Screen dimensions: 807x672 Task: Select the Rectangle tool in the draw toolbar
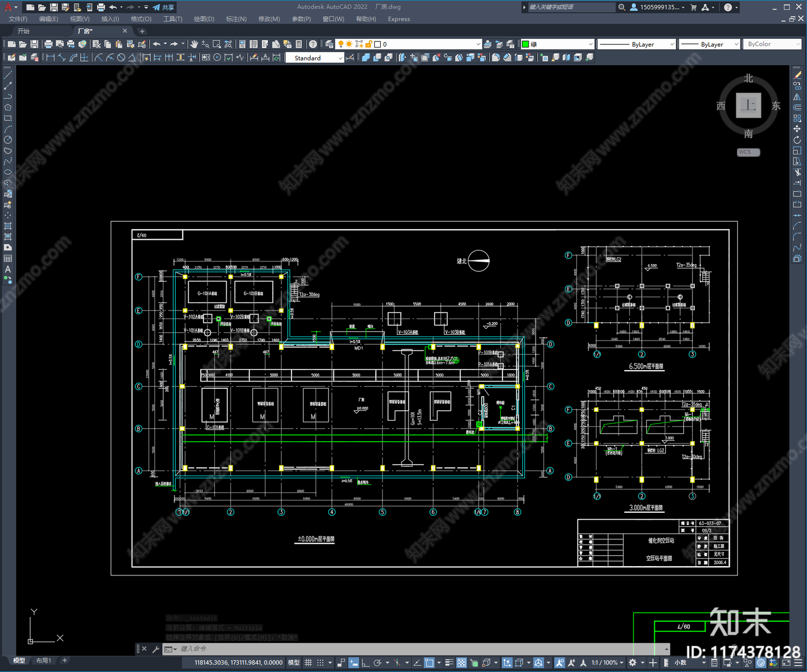8,118
